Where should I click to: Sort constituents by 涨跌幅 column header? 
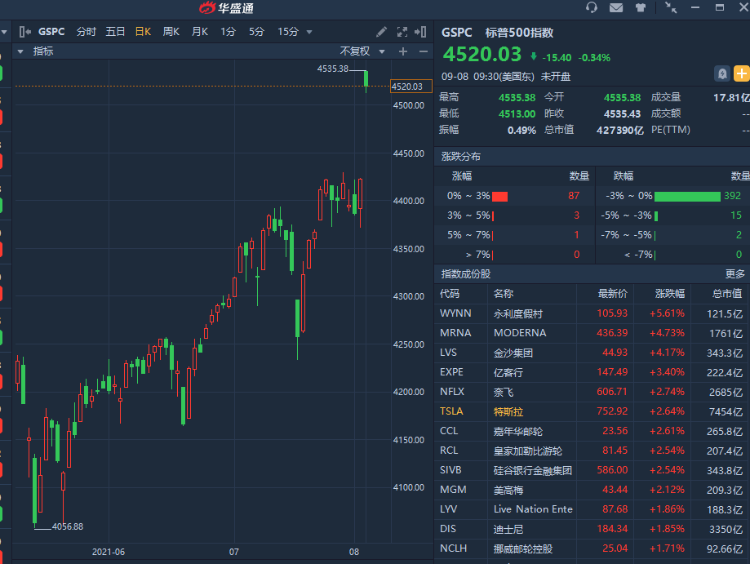tap(669, 294)
